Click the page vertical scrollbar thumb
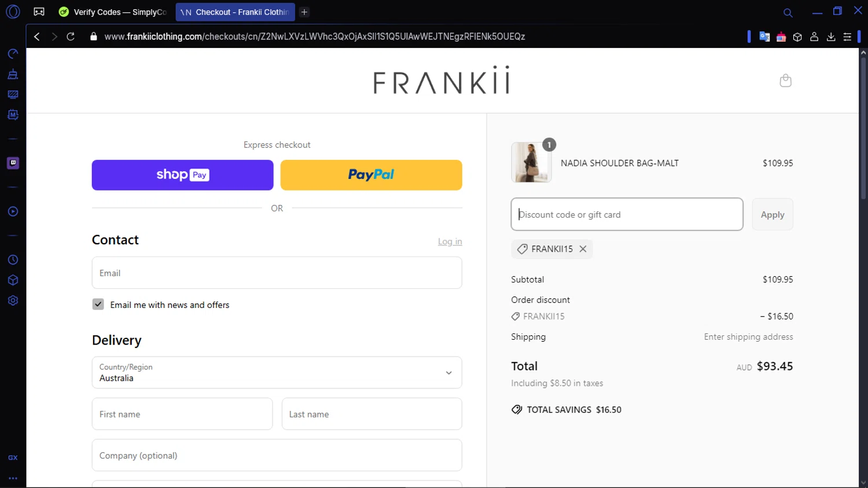The image size is (868, 488). click(x=863, y=129)
